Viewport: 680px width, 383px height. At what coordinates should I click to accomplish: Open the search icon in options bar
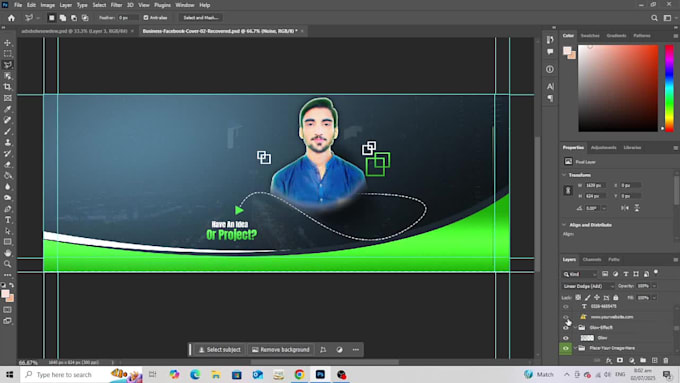(654, 18)
